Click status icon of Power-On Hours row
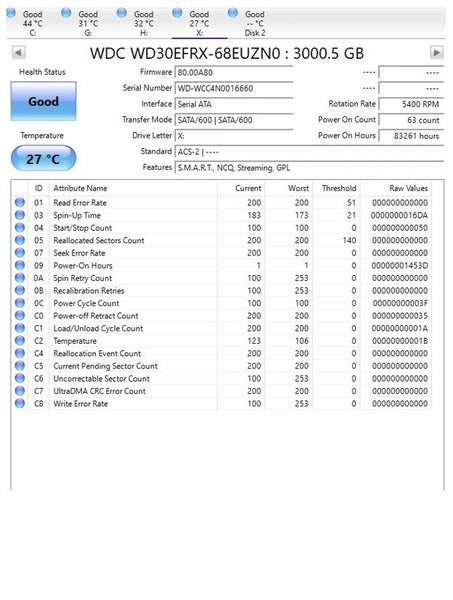 20,265
